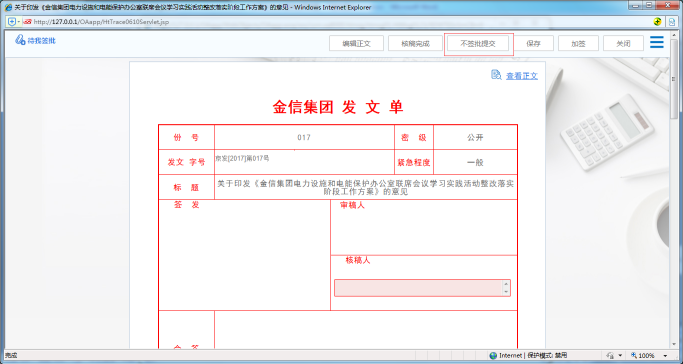Click the 关闭 close button in toolbar
The height and width of the screenshot is (364, 683).
point(623,43)
